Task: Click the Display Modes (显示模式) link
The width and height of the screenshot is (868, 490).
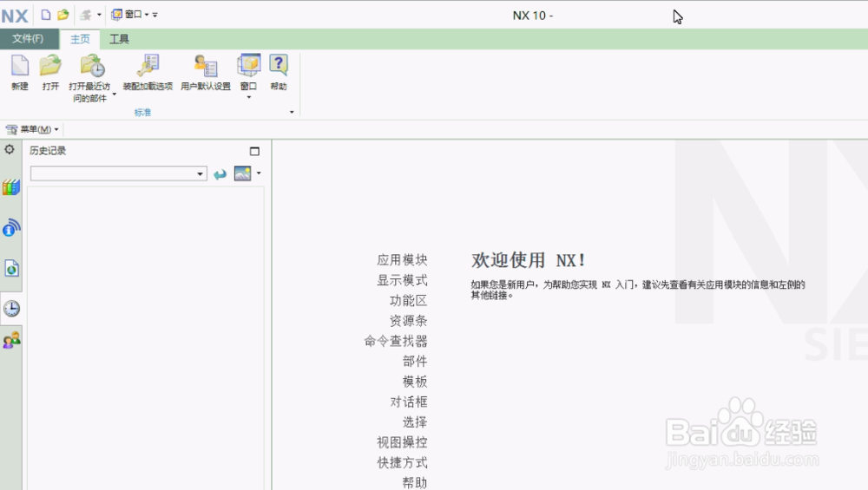Action: (402, 280)
